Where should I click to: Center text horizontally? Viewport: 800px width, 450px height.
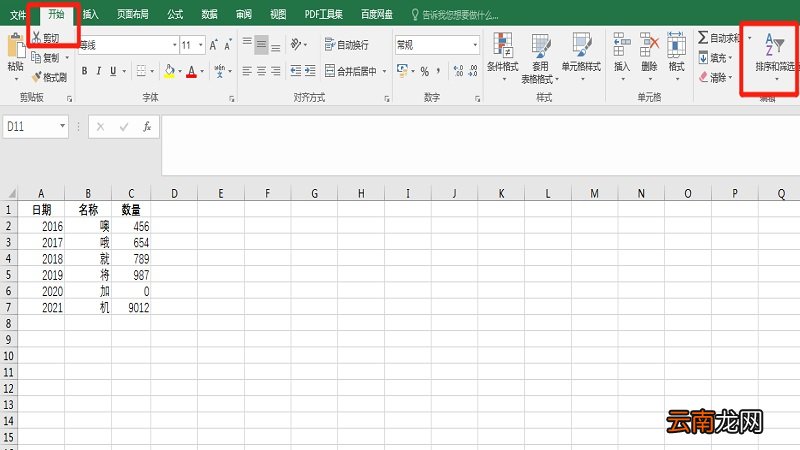click(261, 71)
